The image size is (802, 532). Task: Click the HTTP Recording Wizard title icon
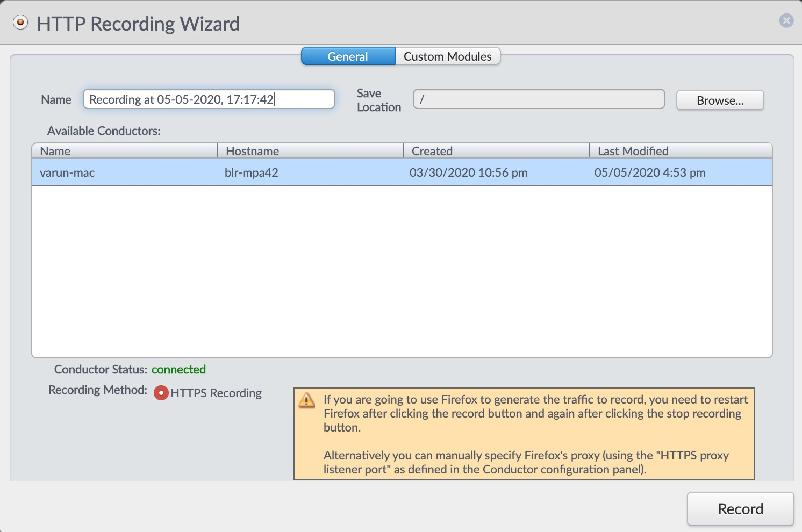[x=20, y=23]
